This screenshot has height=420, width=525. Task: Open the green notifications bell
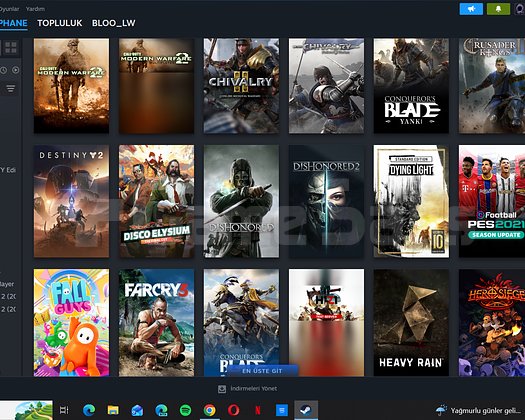click(x=499, y=9)
